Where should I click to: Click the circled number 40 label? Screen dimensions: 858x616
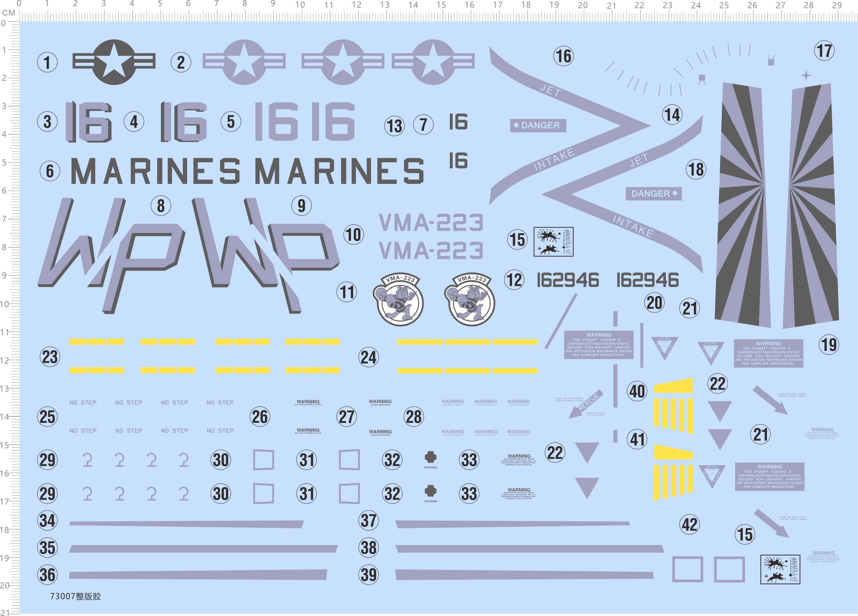(637, 391)
